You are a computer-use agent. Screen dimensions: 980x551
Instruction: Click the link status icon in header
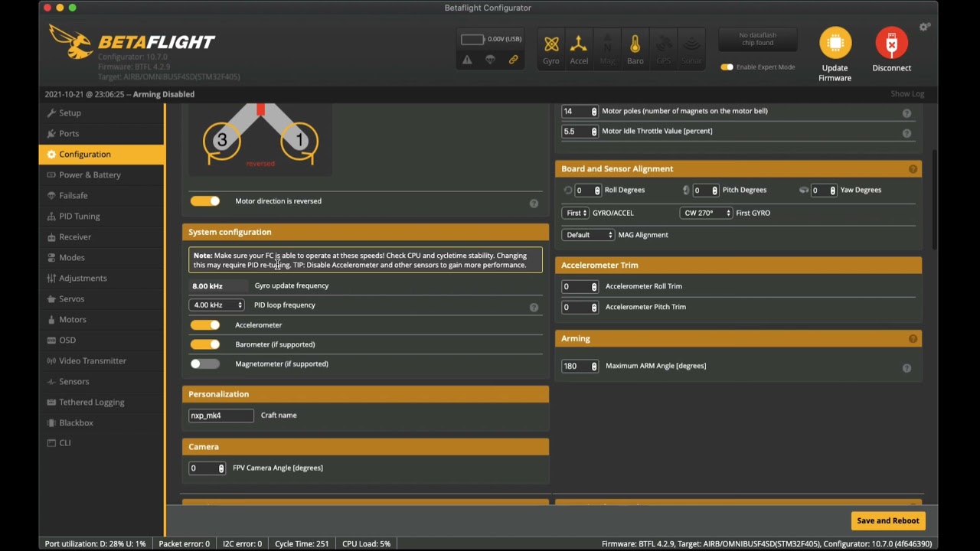coord(513,60)
